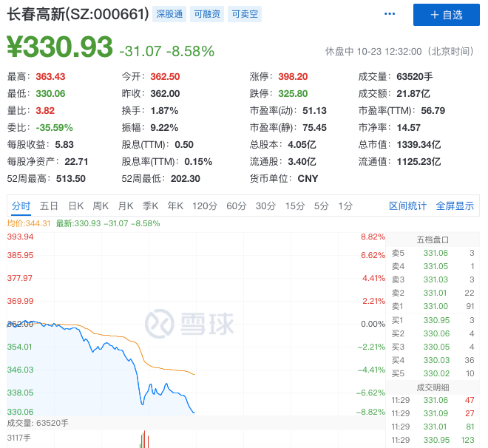
Task: Open the three-dot more options menu
Action: point(390,14)
